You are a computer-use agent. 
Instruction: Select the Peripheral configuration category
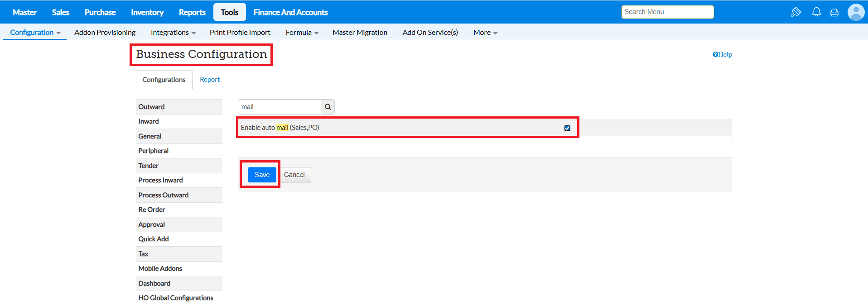point(154,151)
